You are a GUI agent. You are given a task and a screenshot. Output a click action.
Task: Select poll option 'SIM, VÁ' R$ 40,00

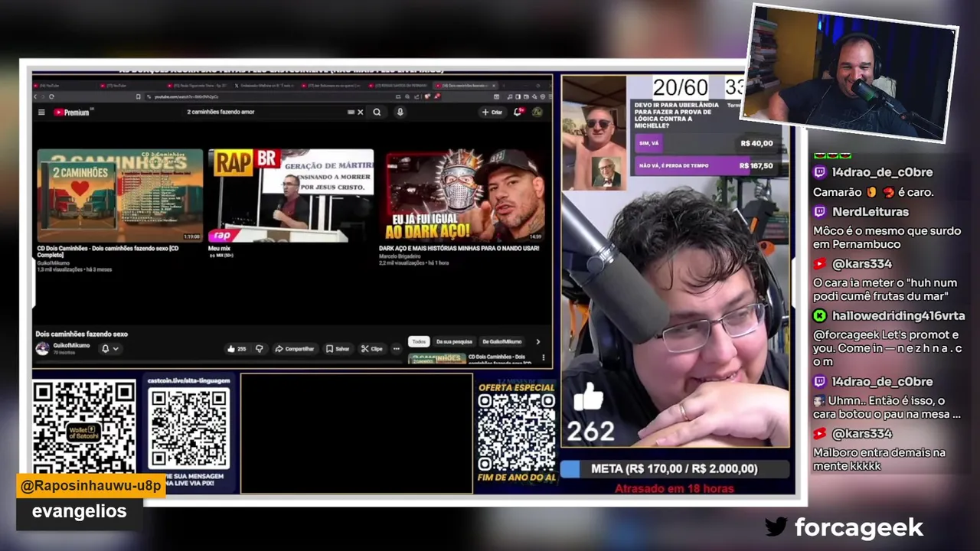(705, 143)
